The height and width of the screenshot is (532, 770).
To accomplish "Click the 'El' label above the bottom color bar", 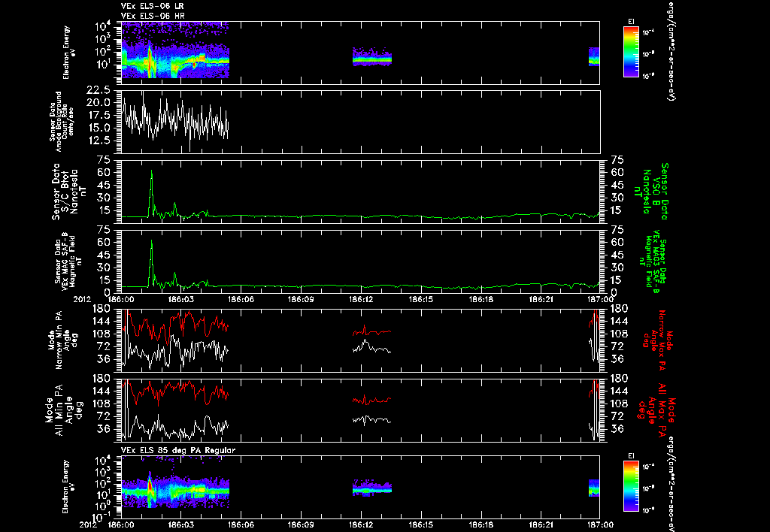I will (x=631, y=456).
